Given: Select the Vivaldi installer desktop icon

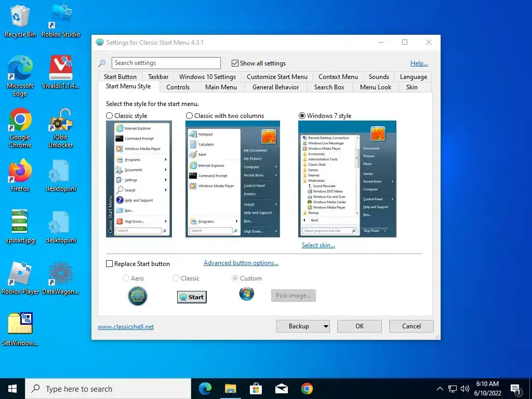Looking at the screenshot, I should pyautogui.click(x=60, y=72).
